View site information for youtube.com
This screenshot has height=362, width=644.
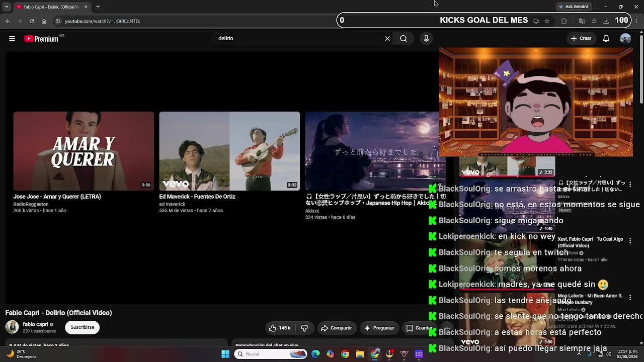point(58,21)
